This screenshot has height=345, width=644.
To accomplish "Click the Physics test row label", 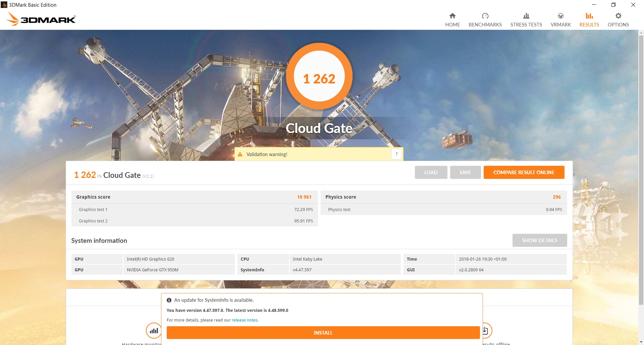I will click(339, 210).
